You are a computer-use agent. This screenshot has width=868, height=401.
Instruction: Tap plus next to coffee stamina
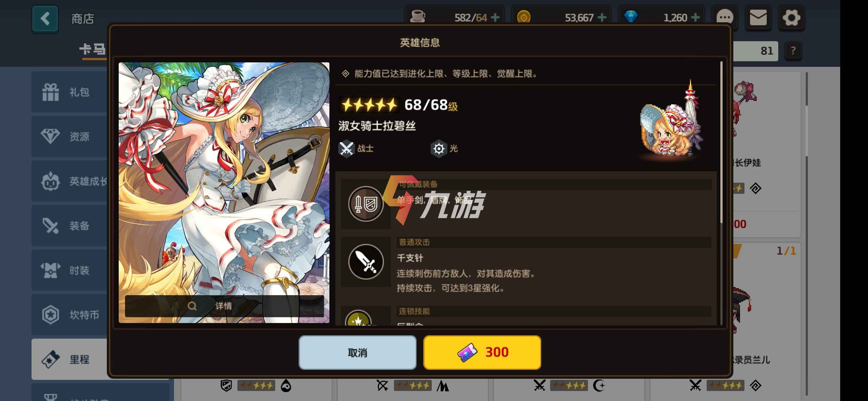(495, 17)
